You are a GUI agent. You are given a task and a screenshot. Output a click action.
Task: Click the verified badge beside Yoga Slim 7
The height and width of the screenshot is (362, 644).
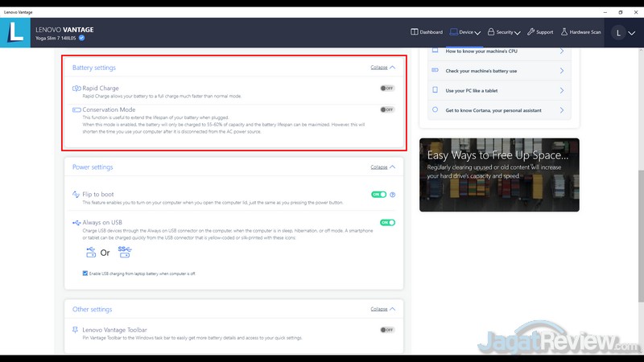tap(82, 38)
